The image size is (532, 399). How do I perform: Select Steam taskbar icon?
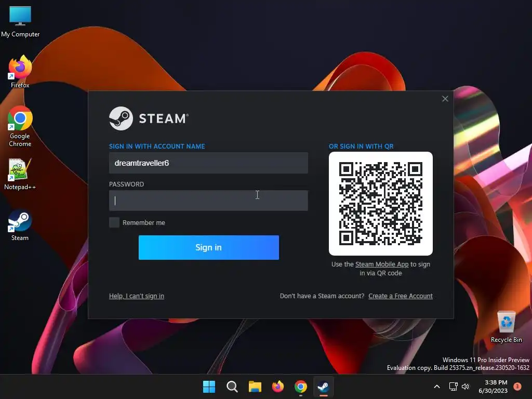coord(323,387)
